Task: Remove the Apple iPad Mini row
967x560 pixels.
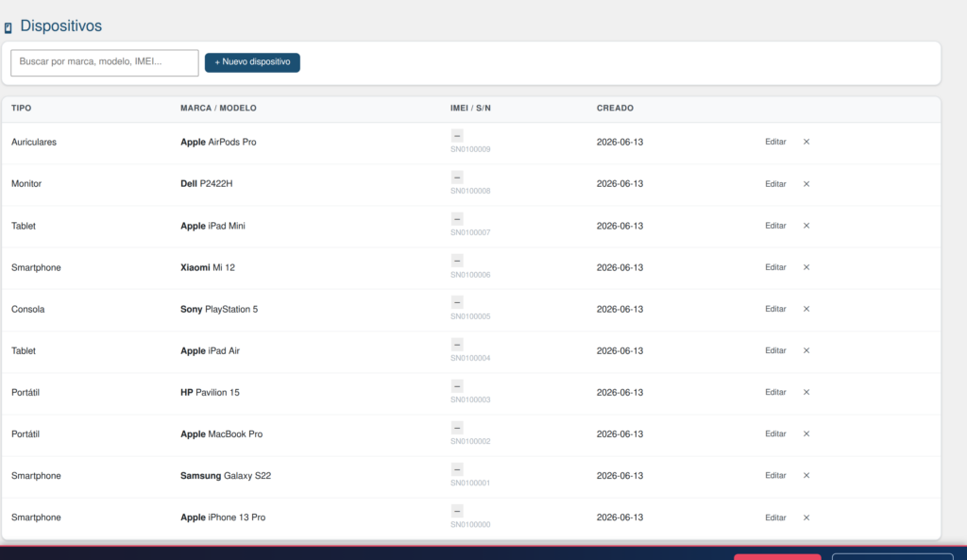Action: pyautogui.click(x=806, y=226)
